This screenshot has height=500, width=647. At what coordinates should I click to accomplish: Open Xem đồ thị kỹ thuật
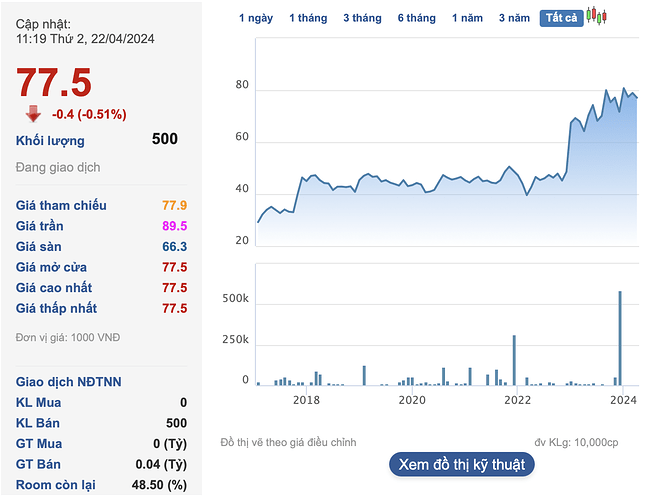[x=462, y=465]
